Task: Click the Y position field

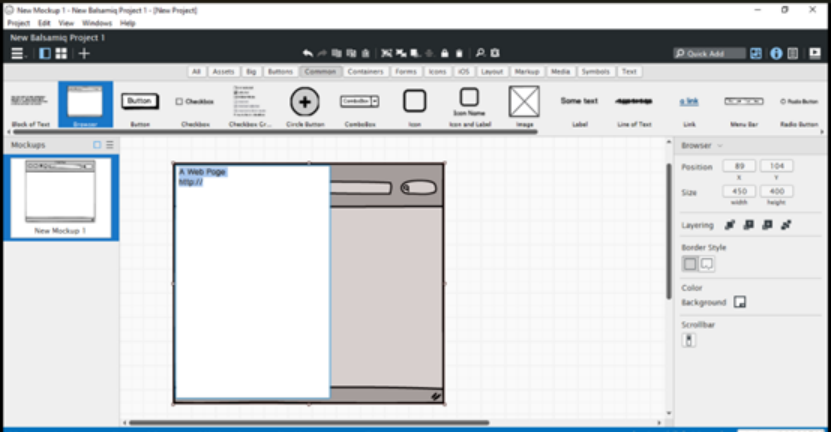Action: coord(776,166)
